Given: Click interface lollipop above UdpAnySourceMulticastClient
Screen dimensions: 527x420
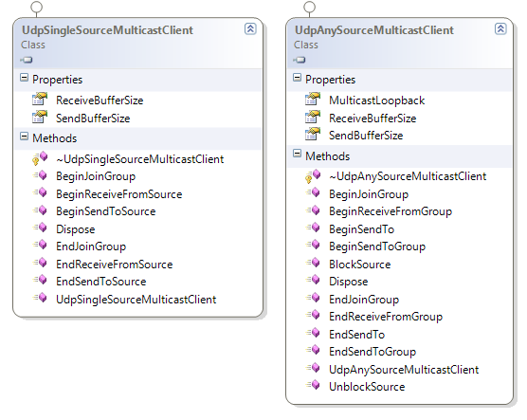Looking at the screenshot, I should [309, 7].
